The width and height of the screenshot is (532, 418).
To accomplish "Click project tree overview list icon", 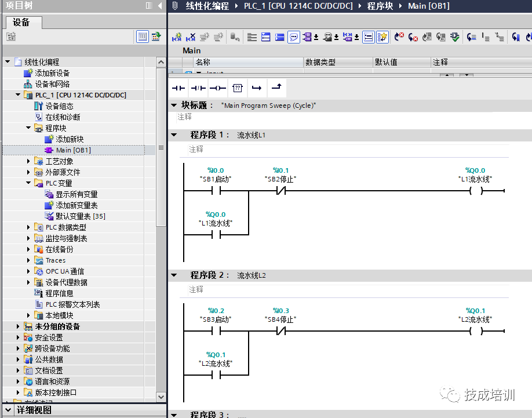I will pos(143,37).
